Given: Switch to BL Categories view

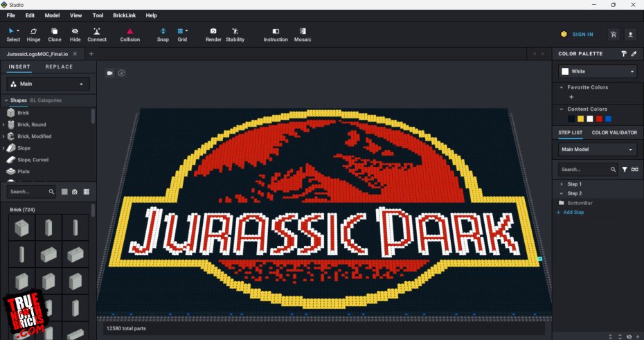Looking at the screenshot, I should [x=46, y=100].
